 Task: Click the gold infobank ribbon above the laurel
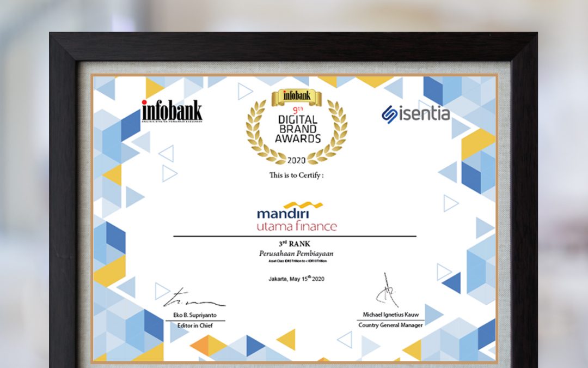point(297,97)
